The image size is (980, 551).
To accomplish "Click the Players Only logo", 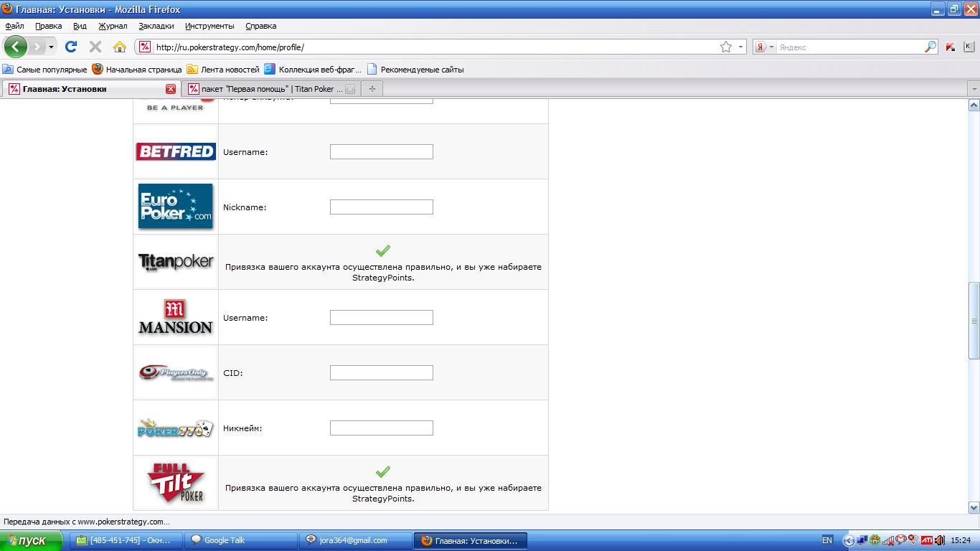I will [x=176, y=372].
